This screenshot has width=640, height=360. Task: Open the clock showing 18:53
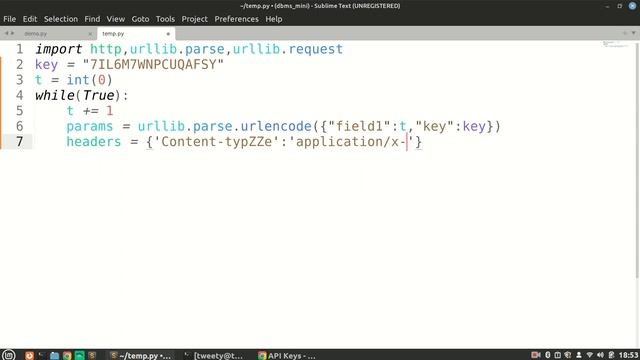(629, 355)
